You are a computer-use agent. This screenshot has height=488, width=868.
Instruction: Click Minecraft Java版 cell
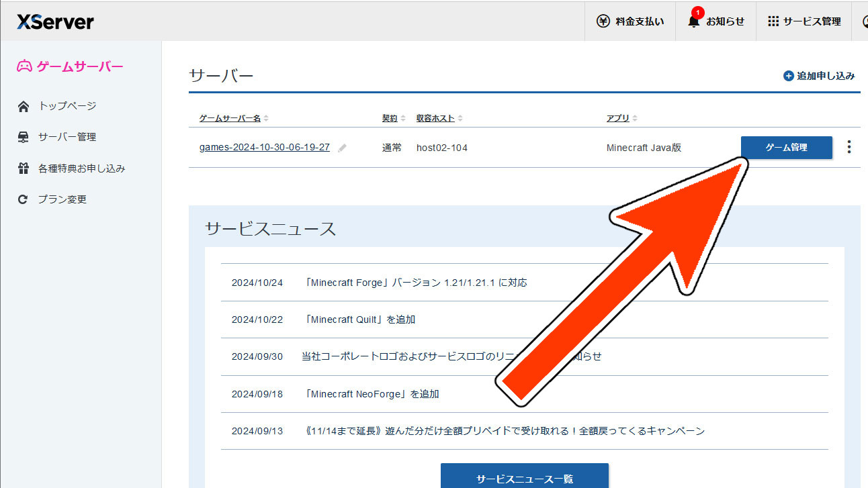[x=644, y=148]
